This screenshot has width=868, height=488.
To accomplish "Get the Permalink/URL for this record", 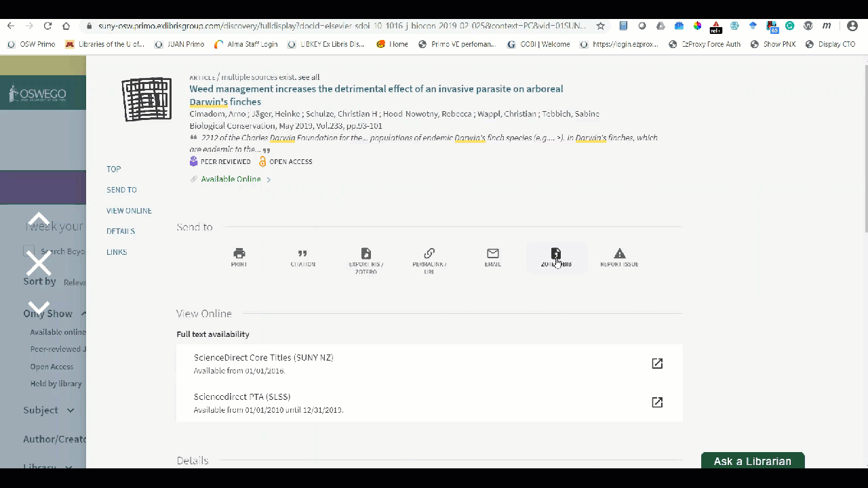I will point(429,258).
